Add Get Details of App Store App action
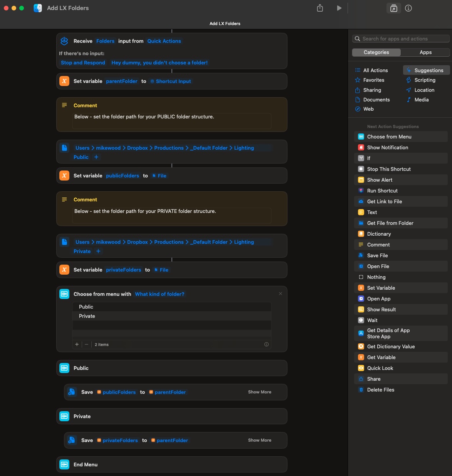Viewport: 452px width, 476px height. click(401, 333)
